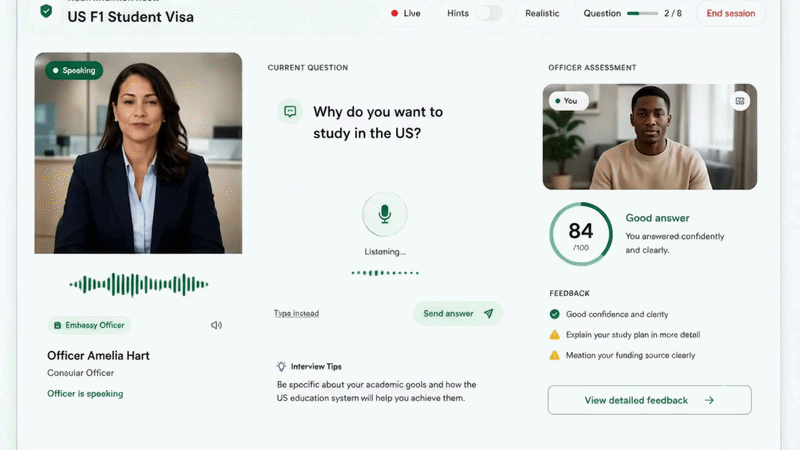
Task: Click 'Good confidence and clarity' feedback text
Action: pos(617,314)
